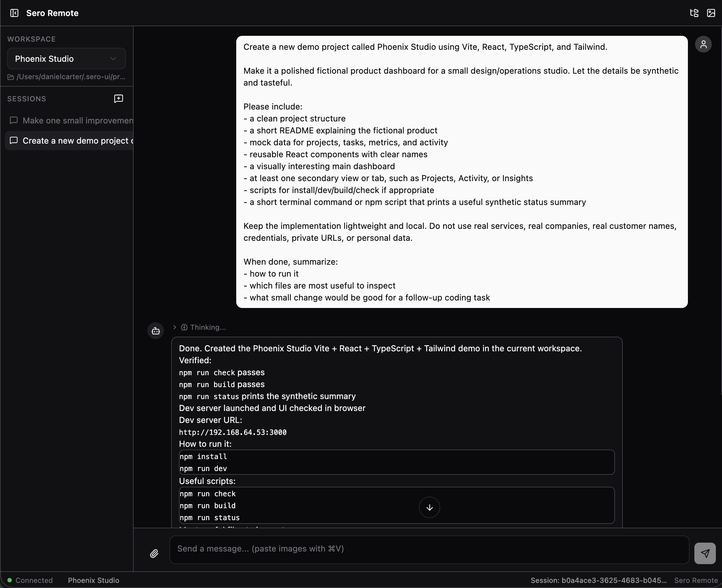Open the Phoenix Studio workspace dropdown
Image resolution: width=722 pixels, height=588 pixels.
(x=66, y=59)
